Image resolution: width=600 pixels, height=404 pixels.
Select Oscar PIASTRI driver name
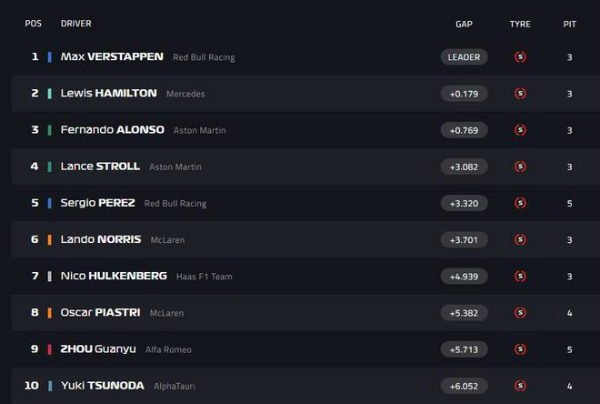[x=100, y=313]
